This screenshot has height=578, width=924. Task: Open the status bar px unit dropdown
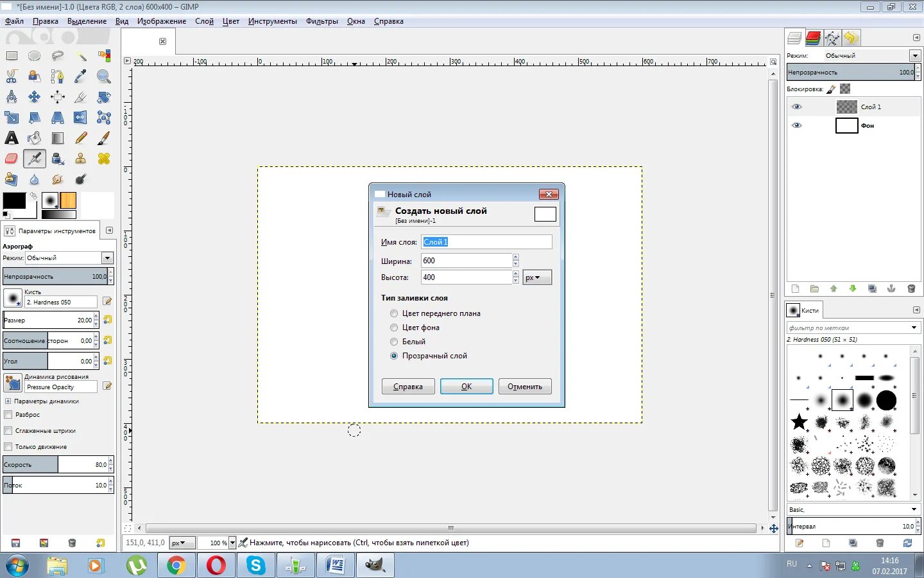182,543
